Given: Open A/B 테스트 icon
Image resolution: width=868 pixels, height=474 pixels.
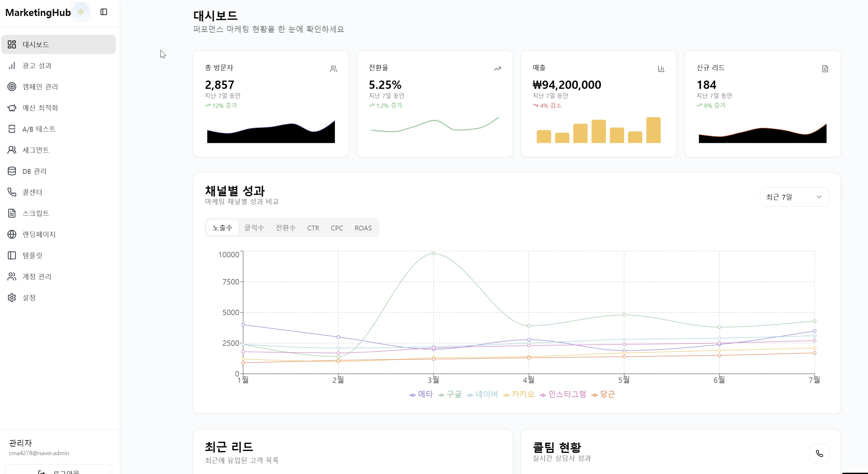Looking at the screenshot, I should (x=12, y=129).
